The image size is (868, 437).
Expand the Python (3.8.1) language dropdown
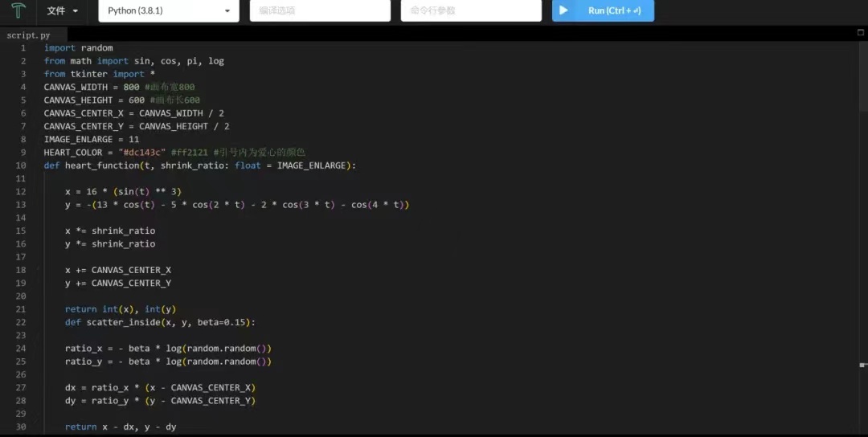[168, 11]
